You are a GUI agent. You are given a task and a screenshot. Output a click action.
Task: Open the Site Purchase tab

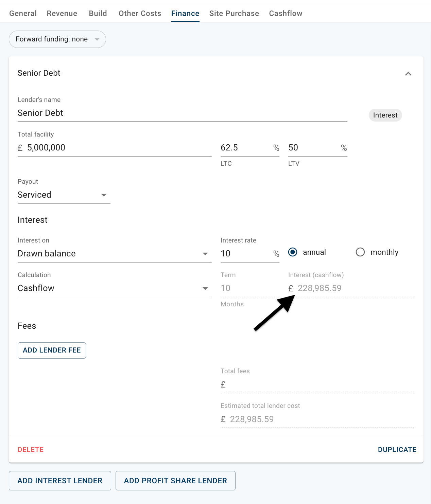[234, 13]
